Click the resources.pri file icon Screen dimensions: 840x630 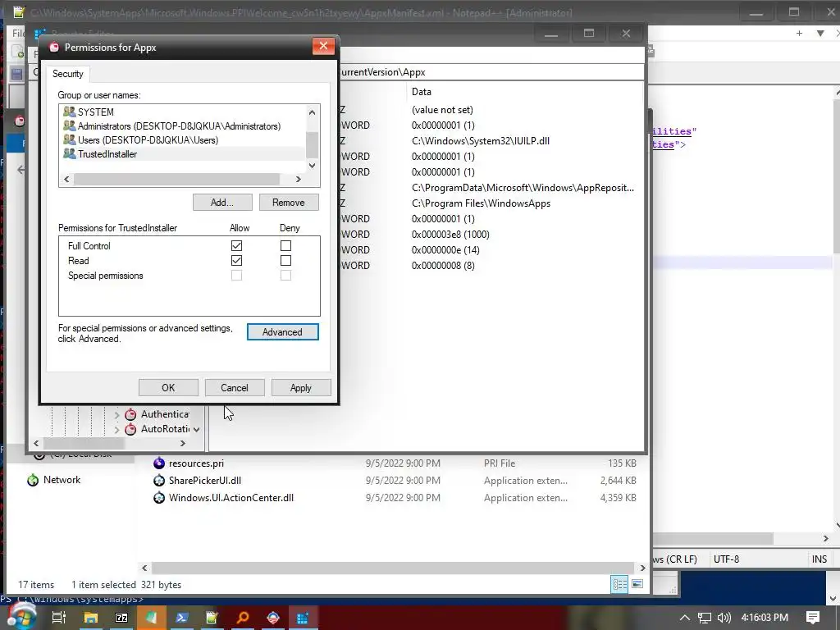click(x=158, y=463)
